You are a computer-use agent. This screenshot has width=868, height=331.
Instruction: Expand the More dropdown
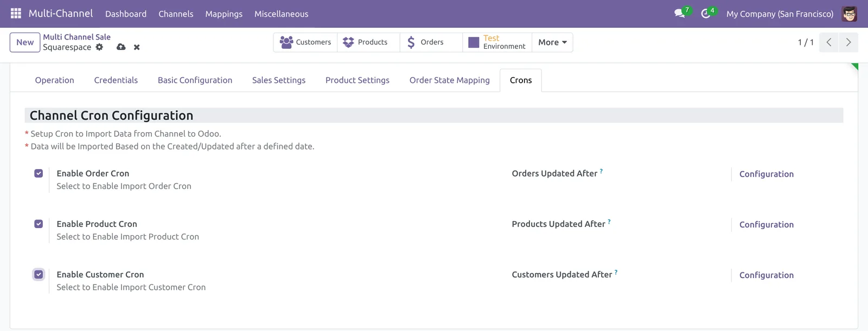pos(552,42)
